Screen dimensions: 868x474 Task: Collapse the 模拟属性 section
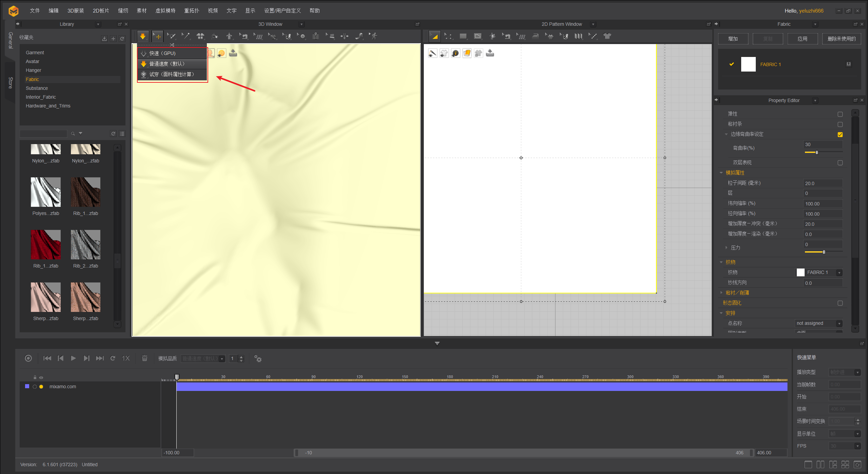[x=721, y=173]
